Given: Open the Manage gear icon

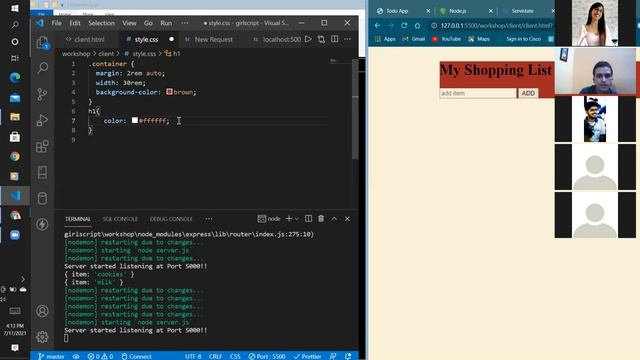Looking at the screenshot, I should point(42,337).
